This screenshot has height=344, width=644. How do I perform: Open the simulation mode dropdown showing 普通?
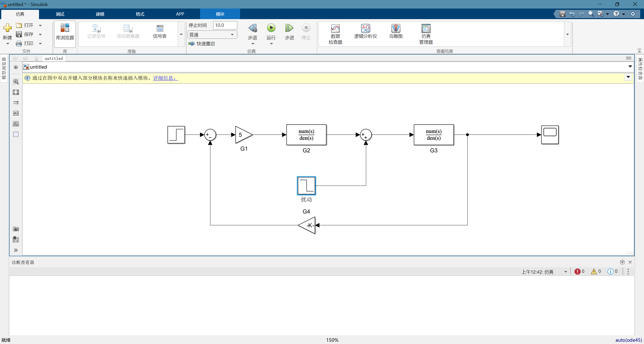coord(212,35)
